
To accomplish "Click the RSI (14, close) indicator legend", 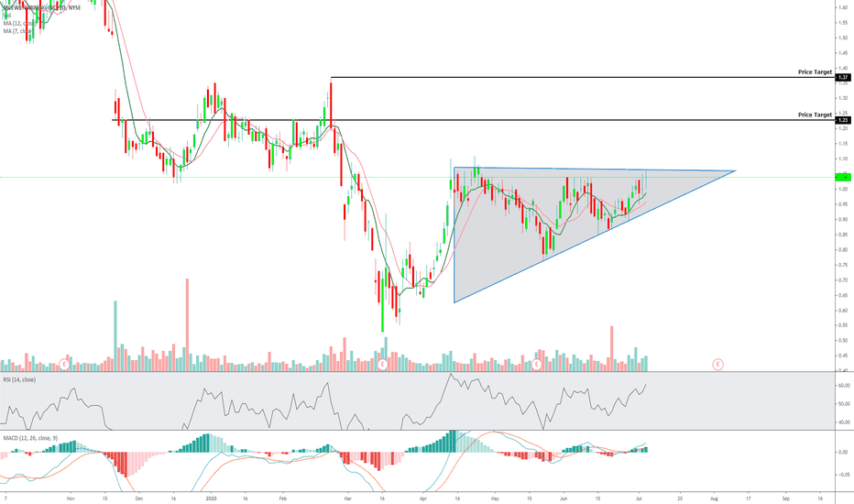I will tap(19, 379).
